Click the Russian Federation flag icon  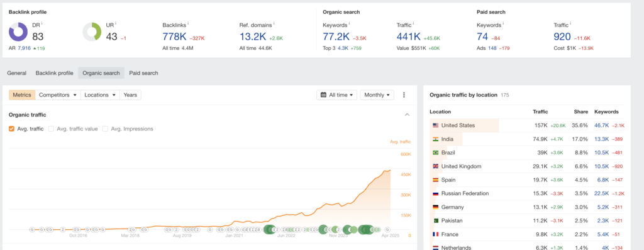435,193
